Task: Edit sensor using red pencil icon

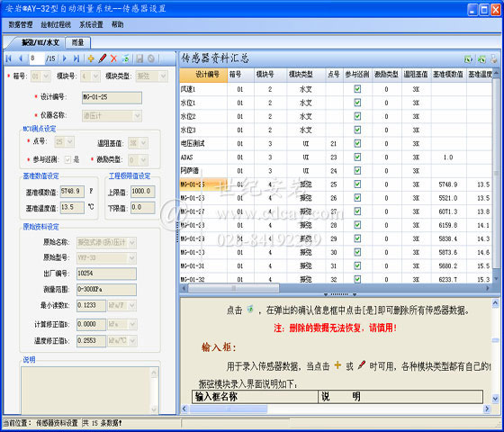Action: pos(103,58)
